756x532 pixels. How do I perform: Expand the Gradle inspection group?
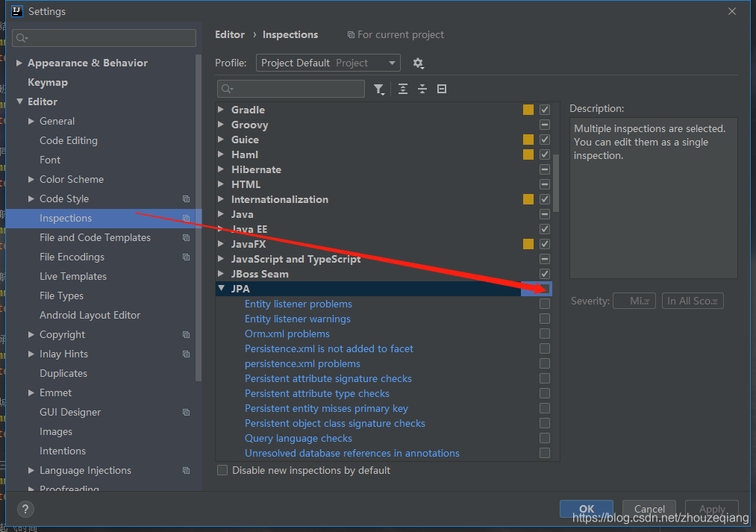coord(221,110)
